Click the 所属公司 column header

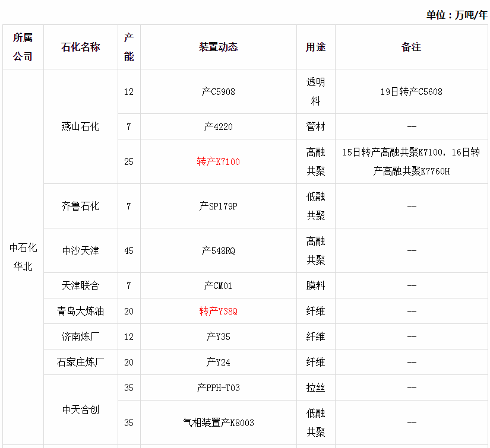(x=23, y=47)
